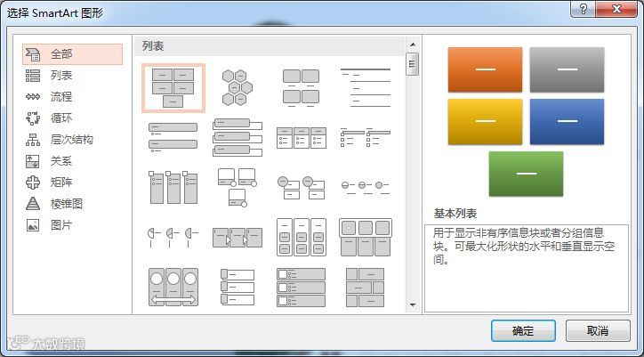Click the yellow preview block

tap(485, 122)
